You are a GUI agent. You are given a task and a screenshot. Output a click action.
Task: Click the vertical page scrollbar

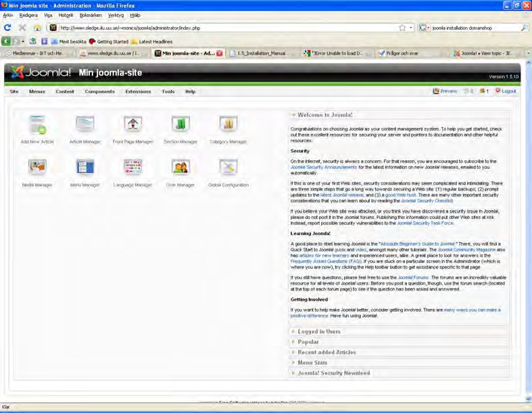[529, 230]
